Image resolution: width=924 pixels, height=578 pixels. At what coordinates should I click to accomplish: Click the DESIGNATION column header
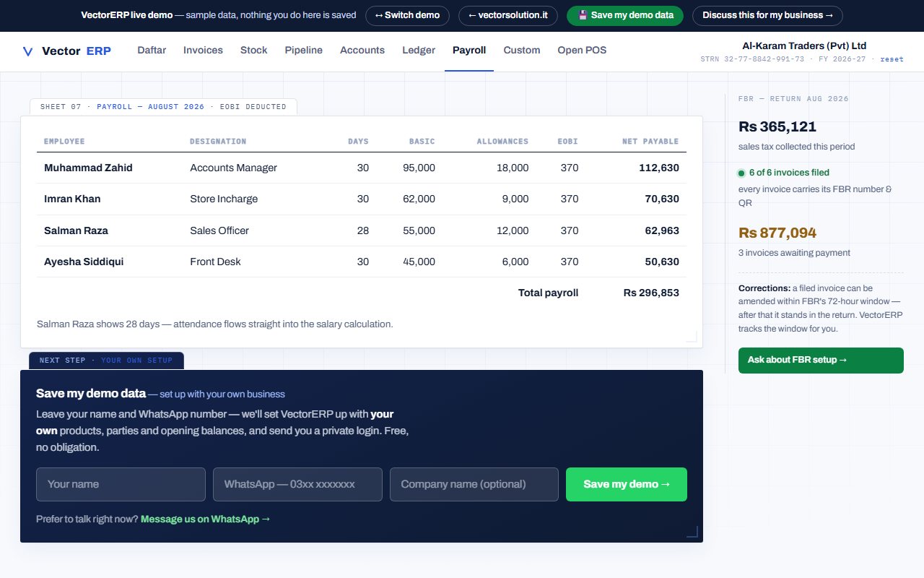218,142
